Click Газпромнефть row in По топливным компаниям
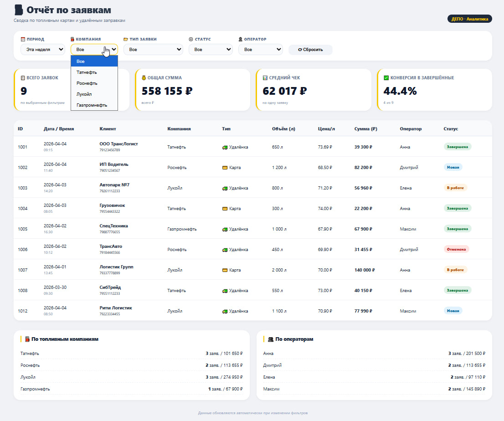This screenshot has height=421, width=504. (131, 389)
